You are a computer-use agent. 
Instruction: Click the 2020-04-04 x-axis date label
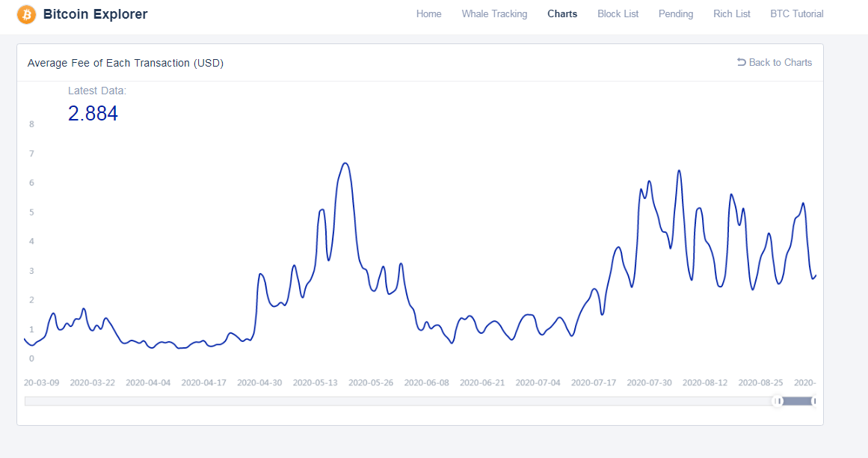(x=148, y=382)
